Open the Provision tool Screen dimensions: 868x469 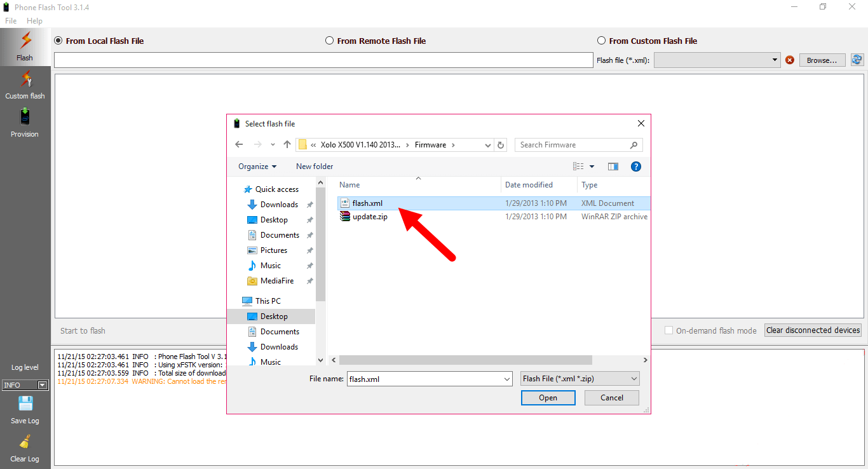coord(25,123)
